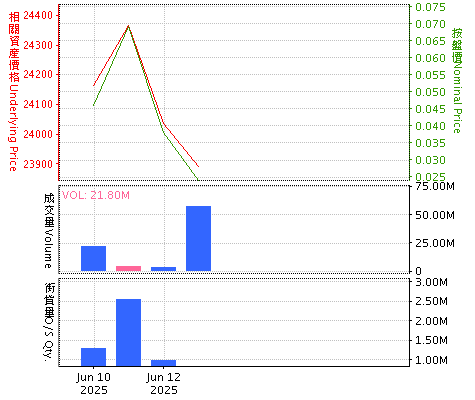Select the tallest blue Volume bar

[198, 238]
